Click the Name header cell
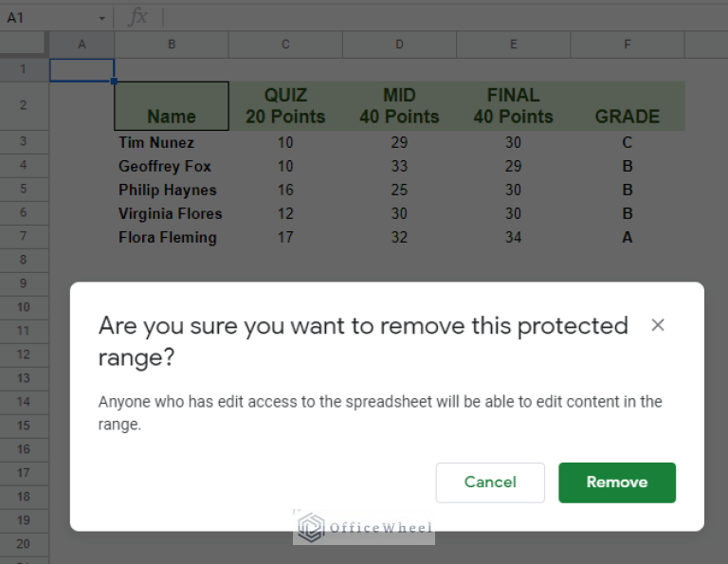This screenshot has height=564, width=728. (x=172, y=106)
